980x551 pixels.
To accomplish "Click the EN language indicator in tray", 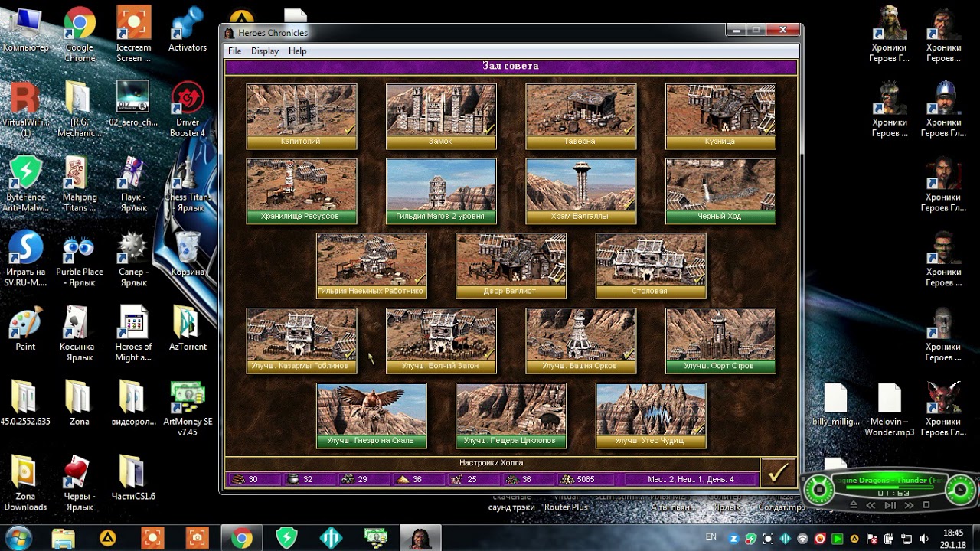I will 710,537.
